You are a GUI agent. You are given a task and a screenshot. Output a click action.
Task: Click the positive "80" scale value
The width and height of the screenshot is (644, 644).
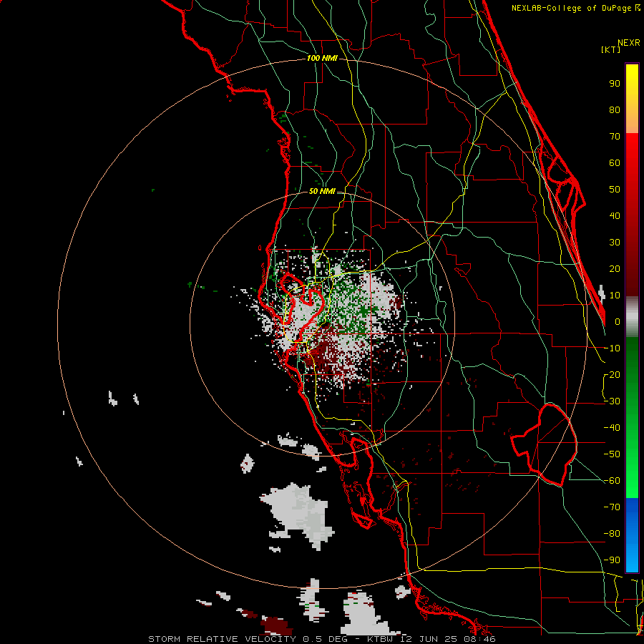[x=615, y=109]
